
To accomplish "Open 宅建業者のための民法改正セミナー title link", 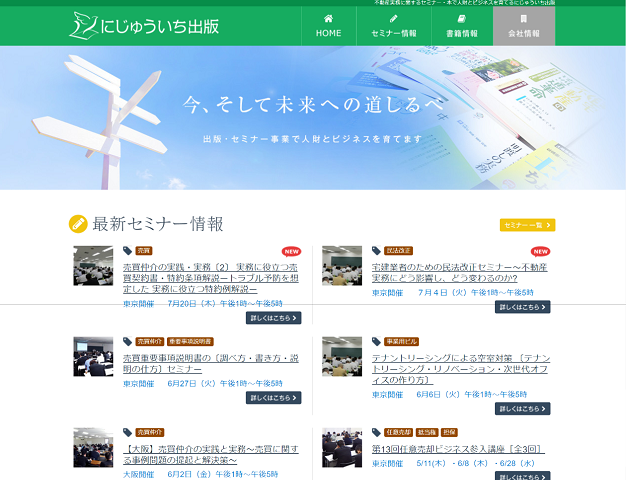I will tap(460, 272).
